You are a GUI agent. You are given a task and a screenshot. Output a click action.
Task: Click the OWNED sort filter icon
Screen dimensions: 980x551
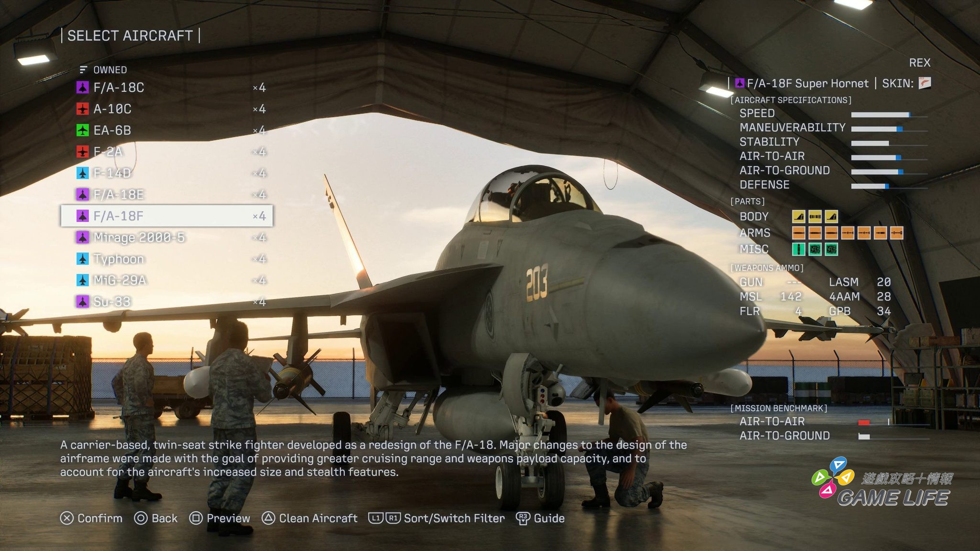pyautogui.click(x=83, y=70)
